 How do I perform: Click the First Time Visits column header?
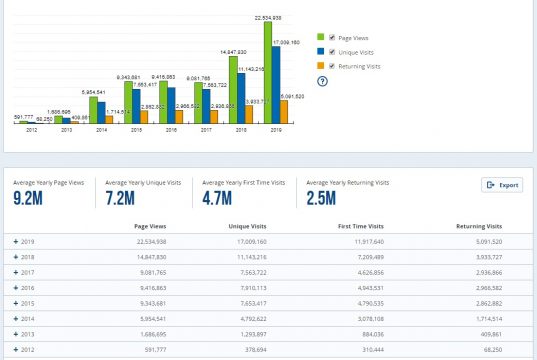(x=361, y=226)
